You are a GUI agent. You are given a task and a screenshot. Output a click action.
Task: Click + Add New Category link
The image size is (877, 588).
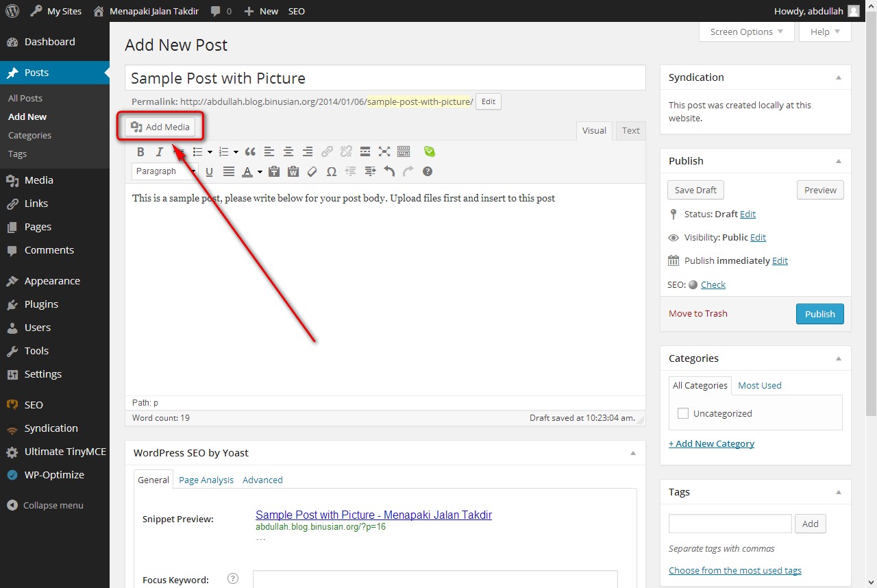pos(711,443)
